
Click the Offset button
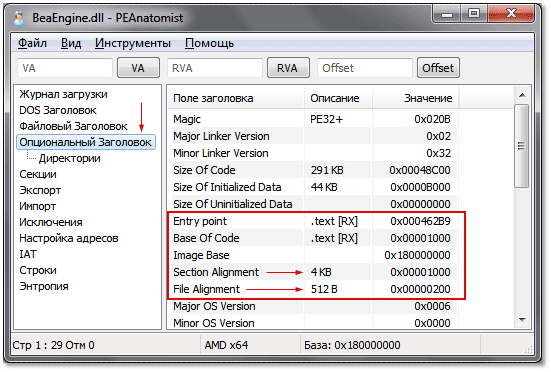[x=438, y=68]
